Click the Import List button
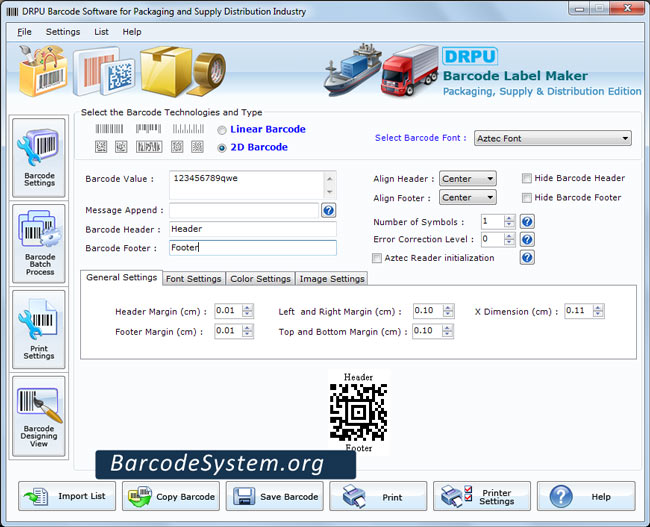The width and height of the screenshot is (650, 527). (67, 496)
